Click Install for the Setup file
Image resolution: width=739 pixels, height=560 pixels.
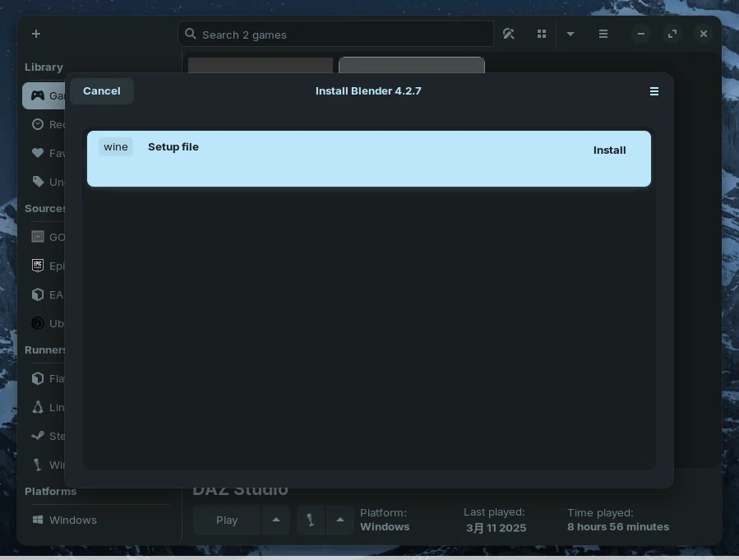(x=609, y=150)
